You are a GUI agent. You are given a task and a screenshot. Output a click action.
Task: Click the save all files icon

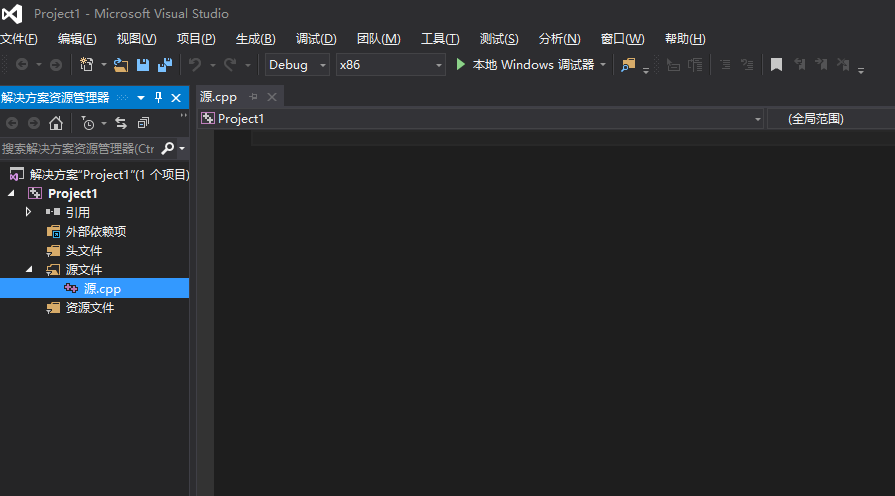pyautogui.click(x=165, y=64)
